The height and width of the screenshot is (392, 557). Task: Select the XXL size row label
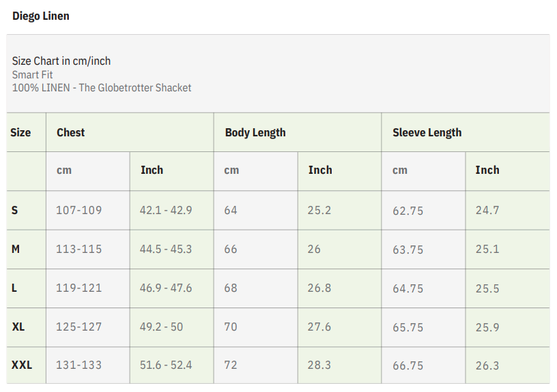[22, 365]
